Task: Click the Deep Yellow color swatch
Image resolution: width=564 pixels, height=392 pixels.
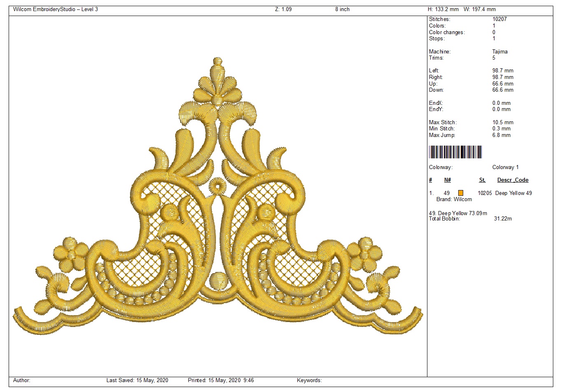Action: [461, 193]
